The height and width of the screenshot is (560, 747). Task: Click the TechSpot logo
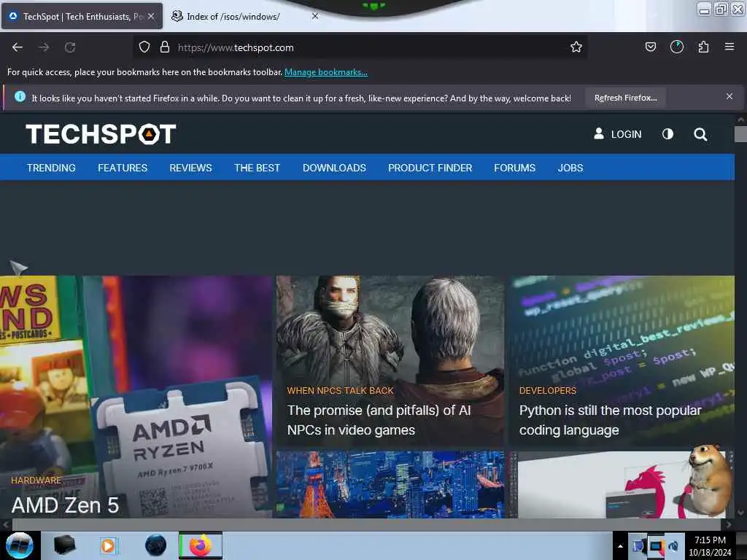[x=101, y=134]
